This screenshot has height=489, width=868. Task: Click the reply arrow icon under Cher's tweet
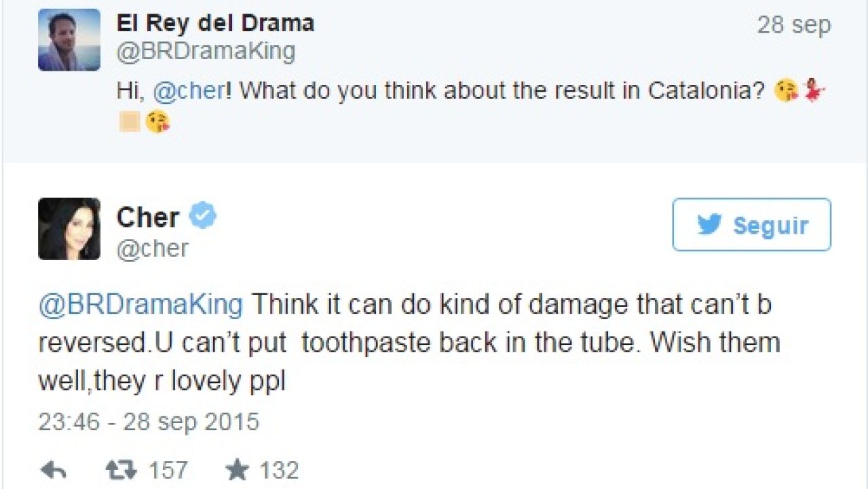pyautogui.click(x=53, y=470)
